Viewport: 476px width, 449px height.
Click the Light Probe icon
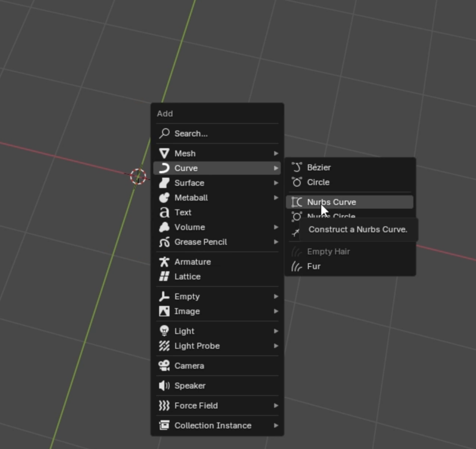(x=164, y=346)
